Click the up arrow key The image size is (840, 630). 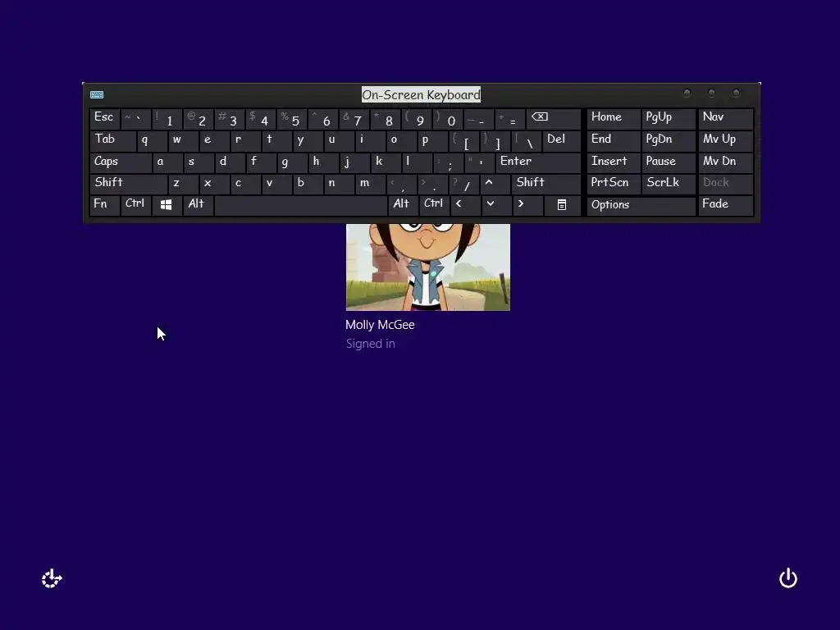(495, 183)
